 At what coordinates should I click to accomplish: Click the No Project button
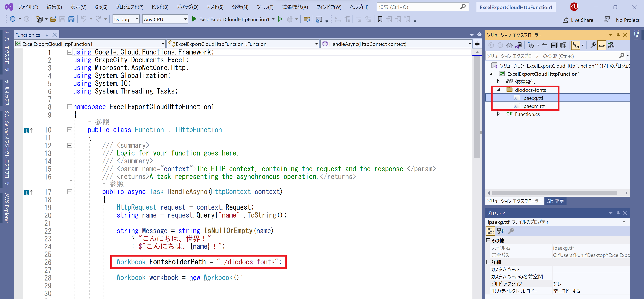coord(628,20)
